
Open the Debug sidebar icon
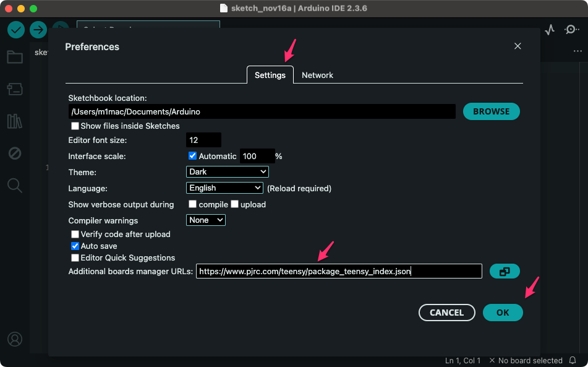[x=15, y=153]
